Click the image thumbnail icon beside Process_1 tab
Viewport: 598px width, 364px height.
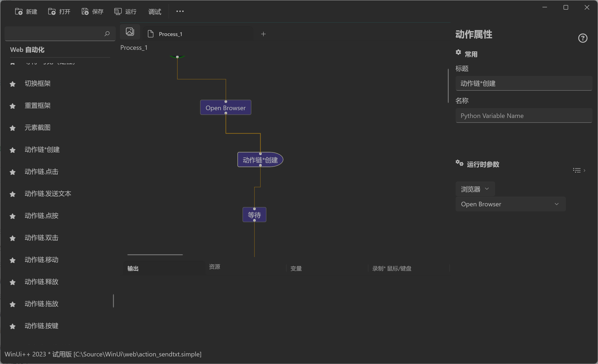tap(130, 31)
